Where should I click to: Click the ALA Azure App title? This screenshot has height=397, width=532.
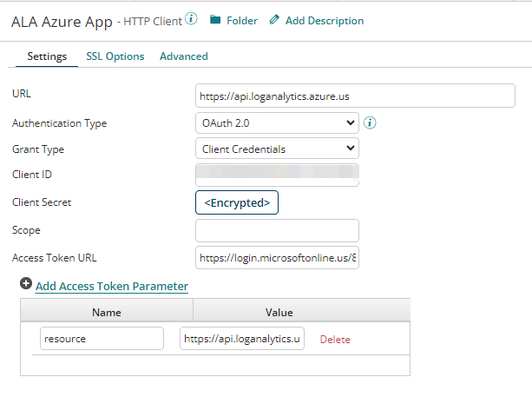point(62,22)
